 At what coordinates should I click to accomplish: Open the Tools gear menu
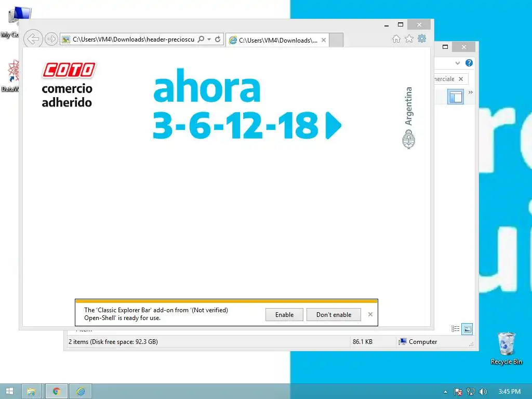422,38
